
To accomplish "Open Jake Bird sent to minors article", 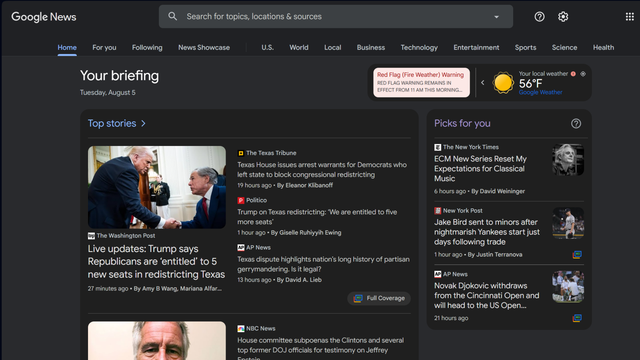I will point(487,232).
